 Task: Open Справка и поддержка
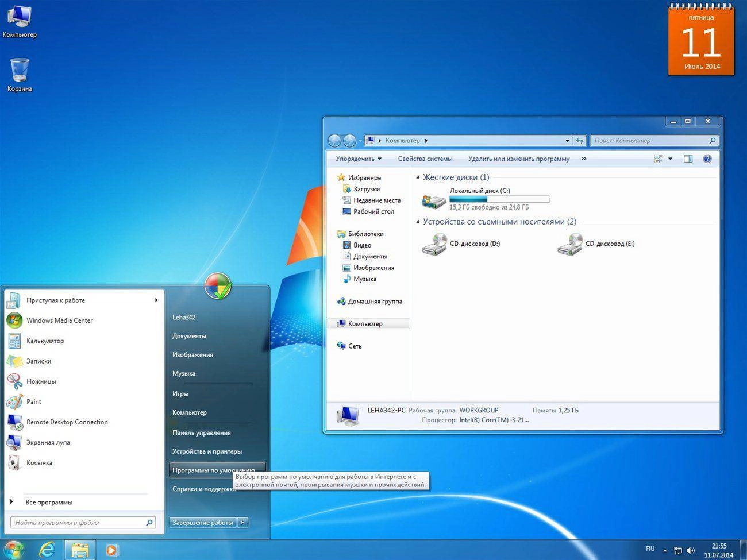click(x=204, y=489)
